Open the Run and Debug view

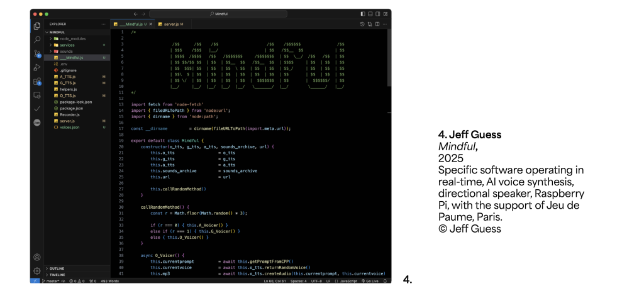(37, 67)
